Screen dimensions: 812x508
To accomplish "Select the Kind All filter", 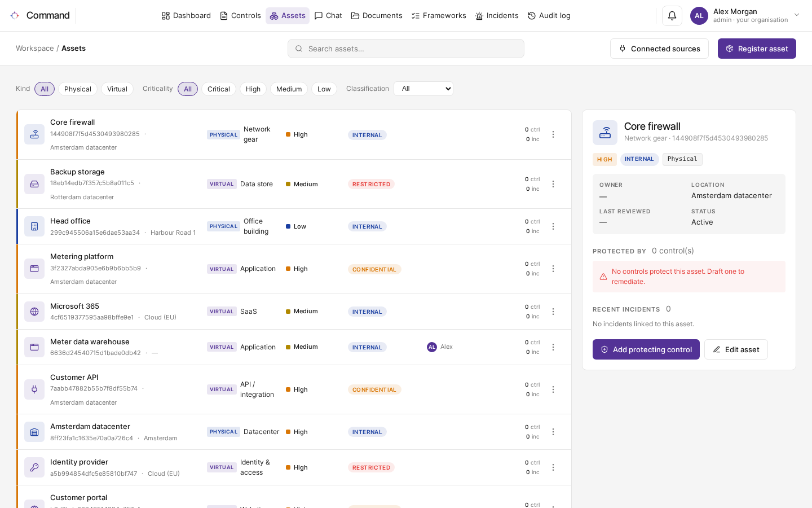I will click(x=45, y=89).
